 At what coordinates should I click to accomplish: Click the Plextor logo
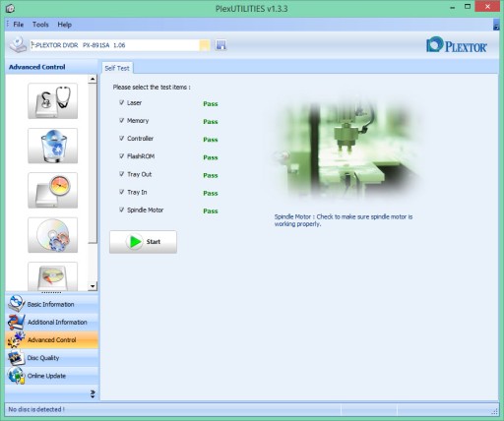tap(457, 45)
